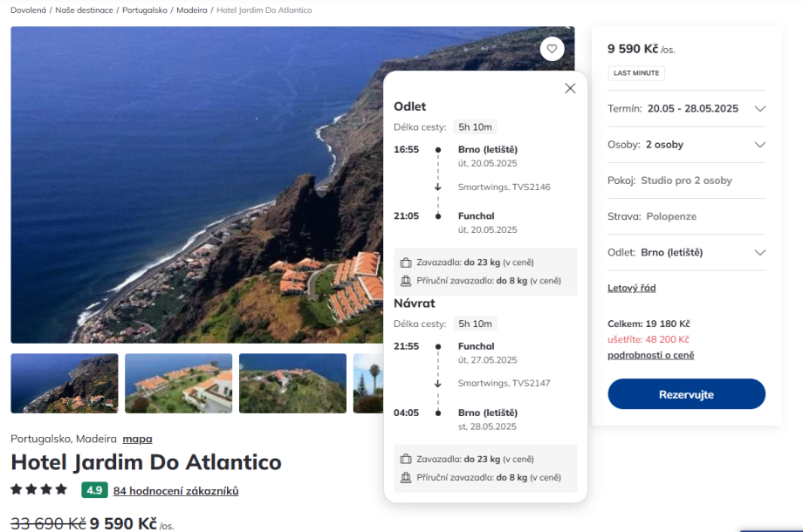
Task: Open podrobnosti o ceně link
Action: pyautogui.click(x=651, y=355)
